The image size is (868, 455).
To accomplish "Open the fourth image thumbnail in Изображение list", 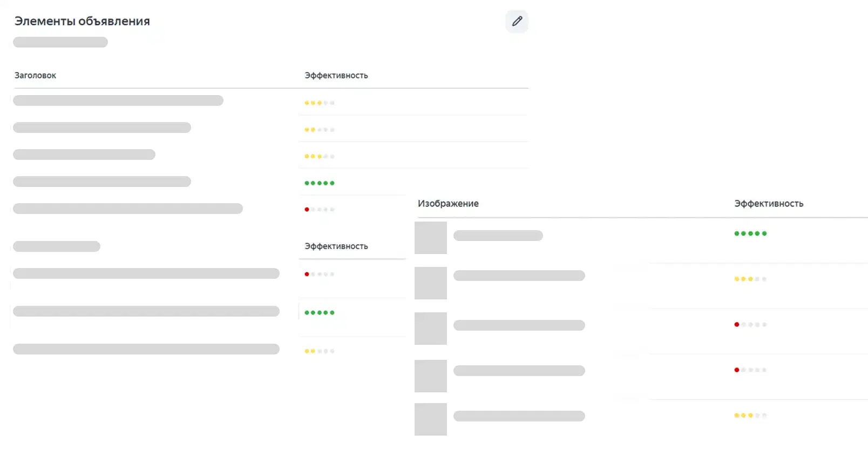I will tap(431, 376).
